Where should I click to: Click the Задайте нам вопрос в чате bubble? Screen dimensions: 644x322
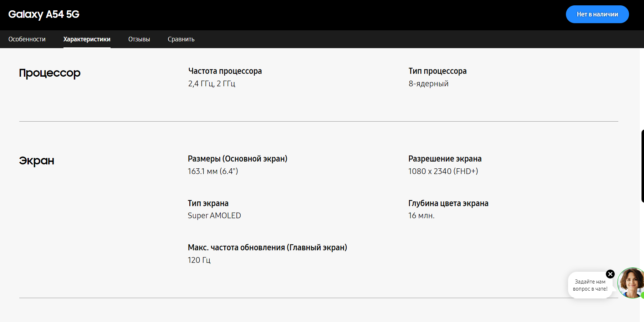click(x=590, y=285)
